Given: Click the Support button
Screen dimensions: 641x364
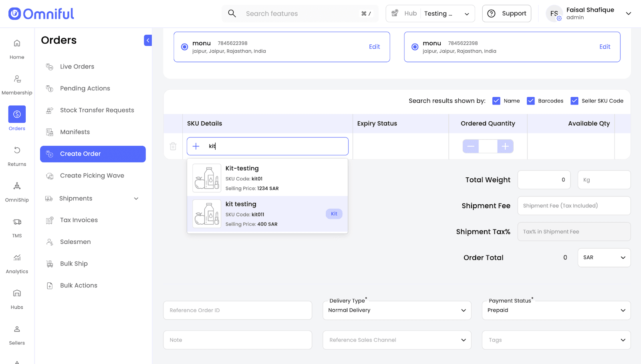Looking at the screenshot, I should point(506,14).
